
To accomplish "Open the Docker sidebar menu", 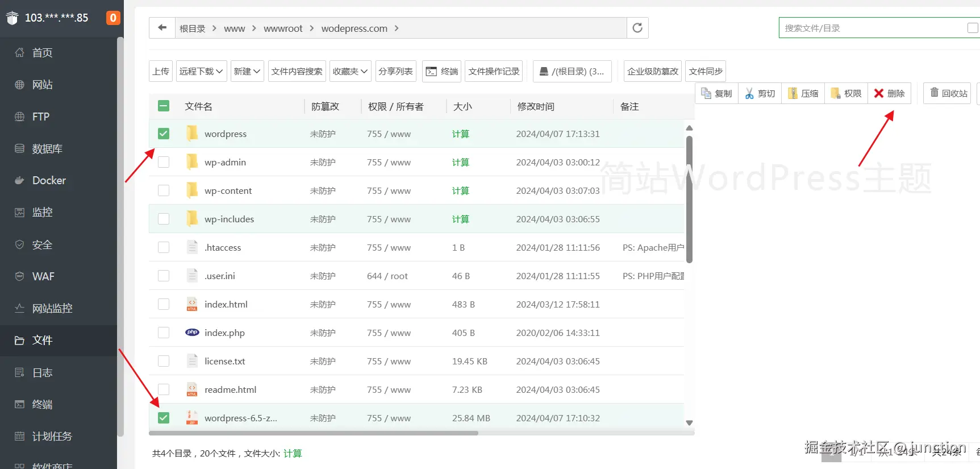I will [x=59, y=180].
